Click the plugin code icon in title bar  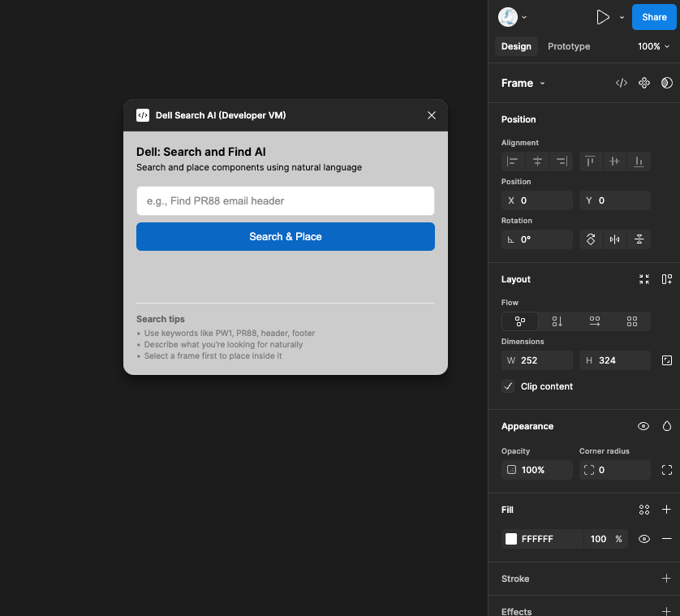[143, 115]
